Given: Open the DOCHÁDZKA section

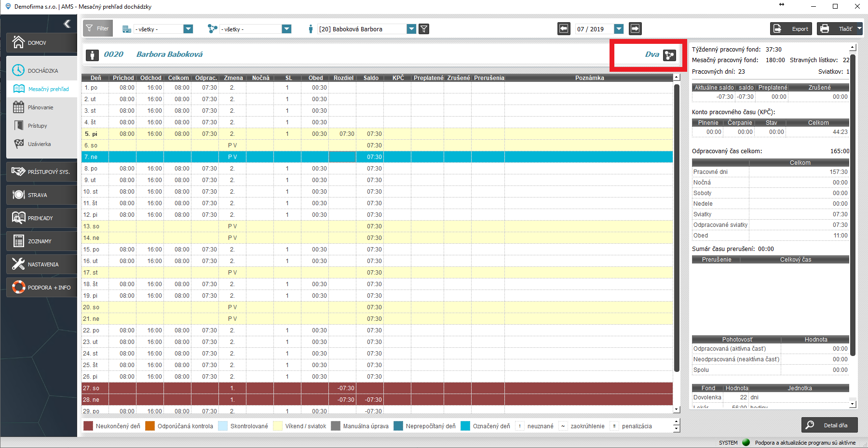Looking at the screenshot, I should click(x=42, y=70).
